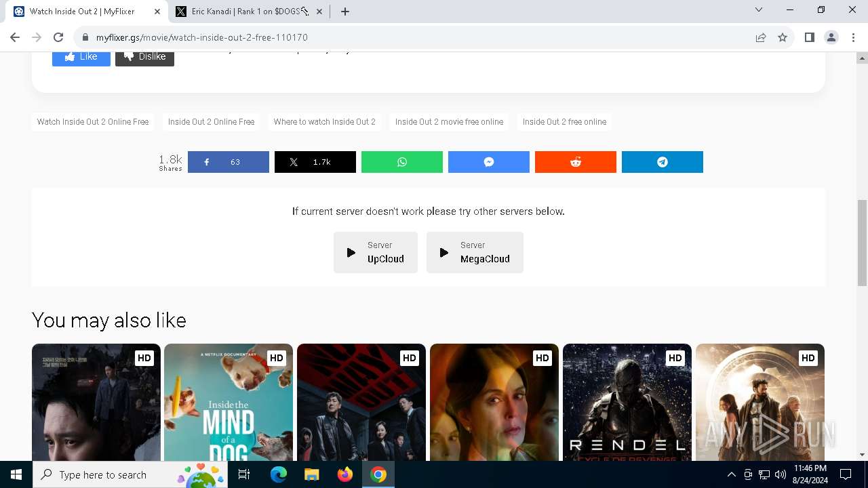
Task: Open the first Korean movie poster
Action: [96, 403]
